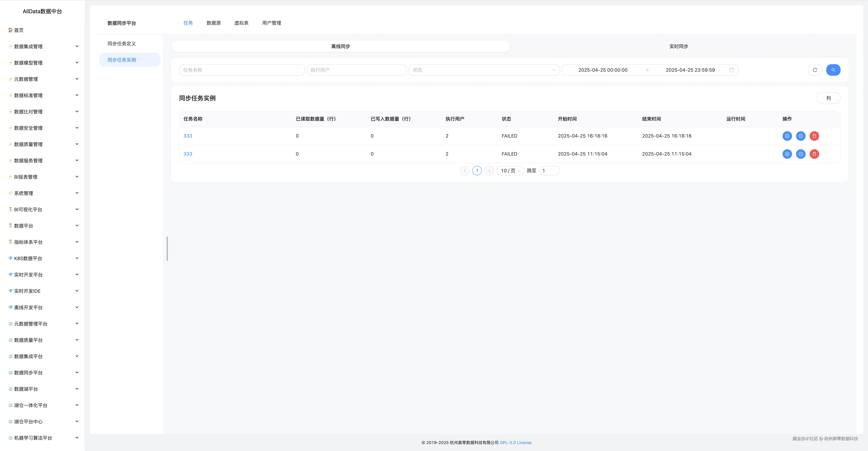Click pause icon on first 333 row
The image size is (868, 451).
(x=801, y=136)
